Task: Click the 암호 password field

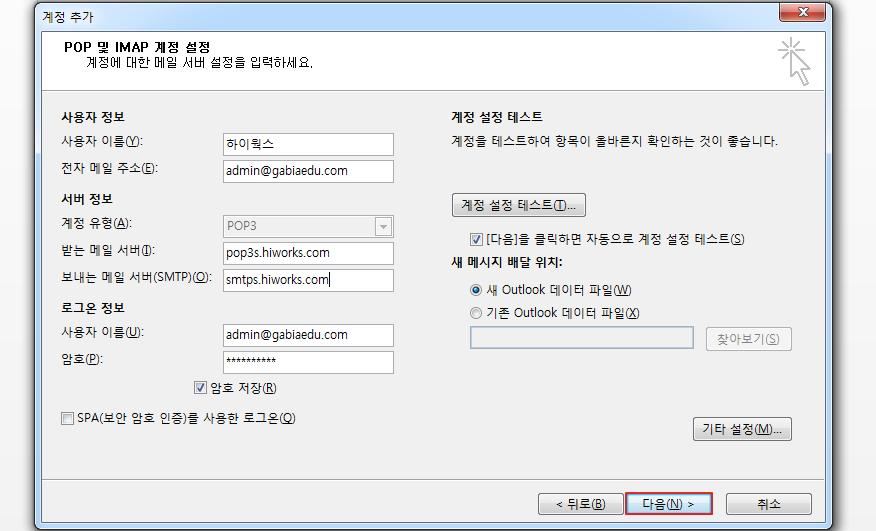Action: pyautogui.click(x=308, y=362)
